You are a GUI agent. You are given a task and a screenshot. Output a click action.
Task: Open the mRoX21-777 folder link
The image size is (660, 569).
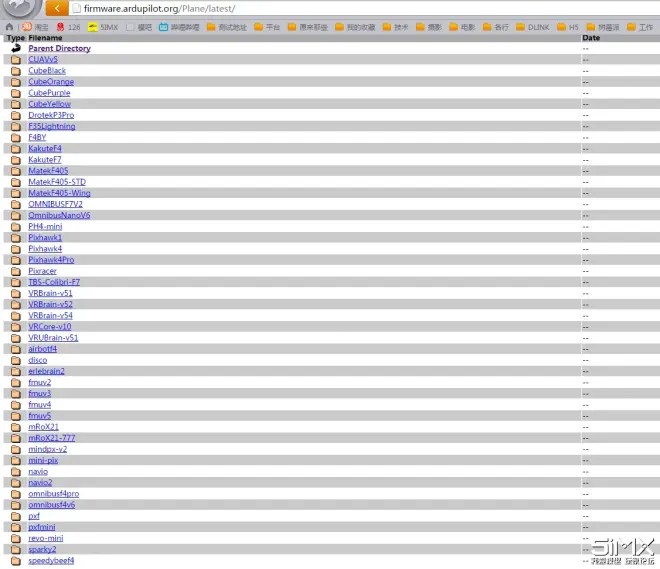click(52, 438)
